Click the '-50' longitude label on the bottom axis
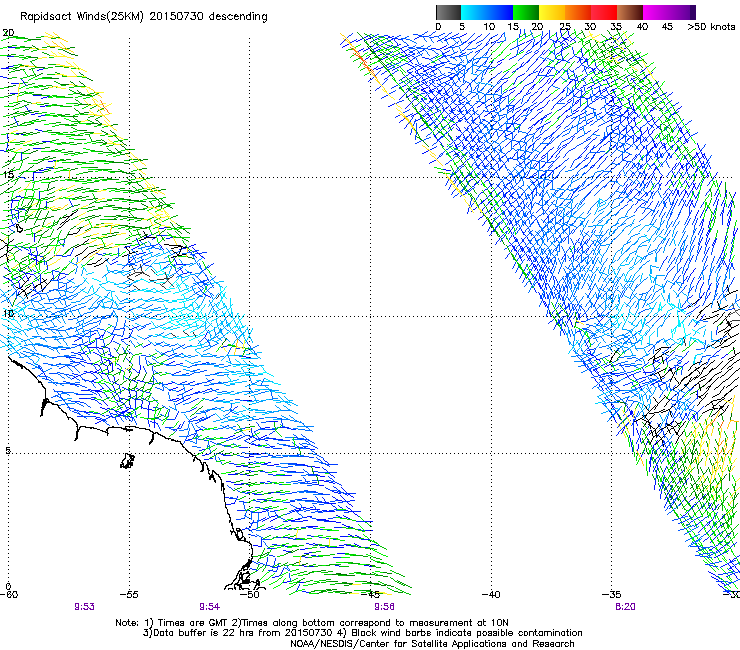 250,594
